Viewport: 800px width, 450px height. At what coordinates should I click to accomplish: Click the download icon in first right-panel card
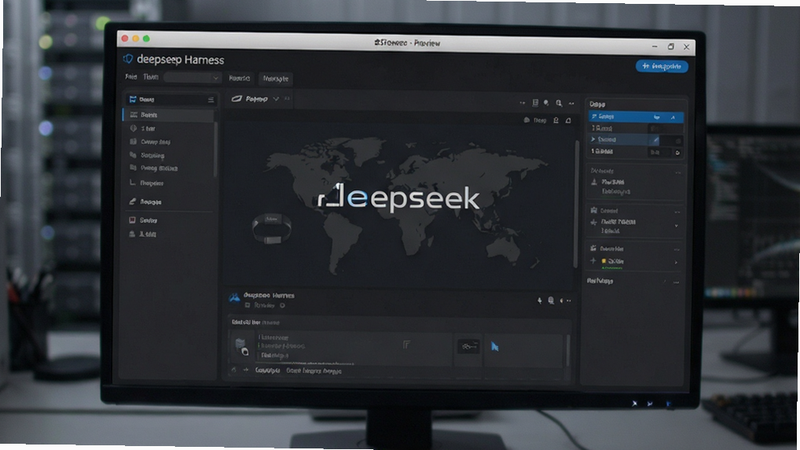click(594, 182)
